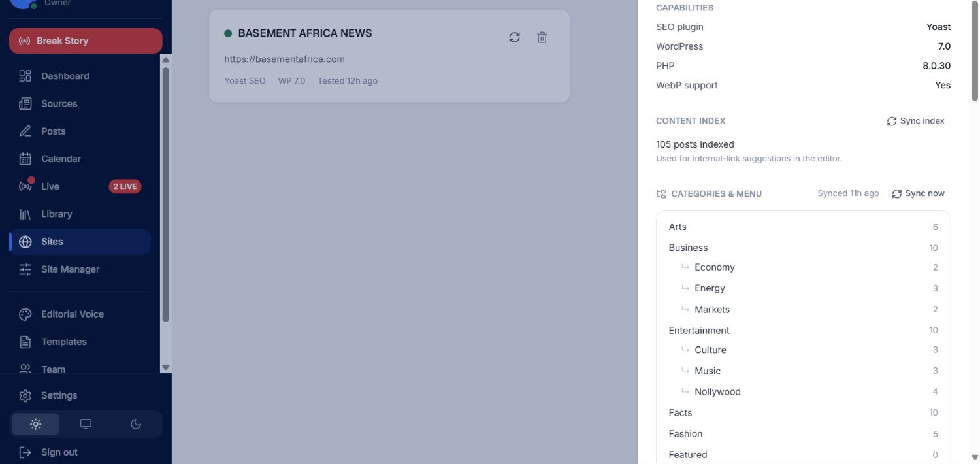This screenshot has width=980, height=464.
Task: Select the Business category row
Action: coord(803,248)
